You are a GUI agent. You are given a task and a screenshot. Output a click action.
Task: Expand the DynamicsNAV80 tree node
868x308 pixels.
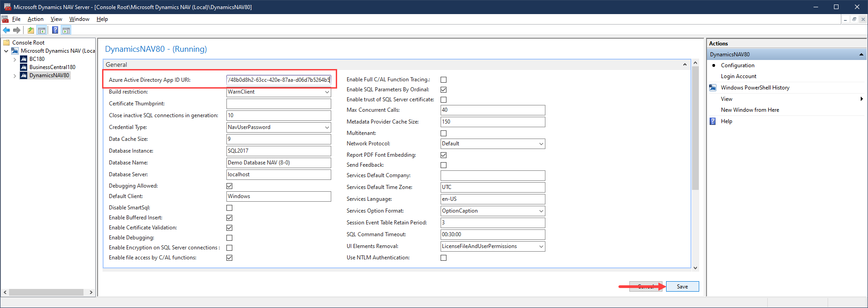15,75
